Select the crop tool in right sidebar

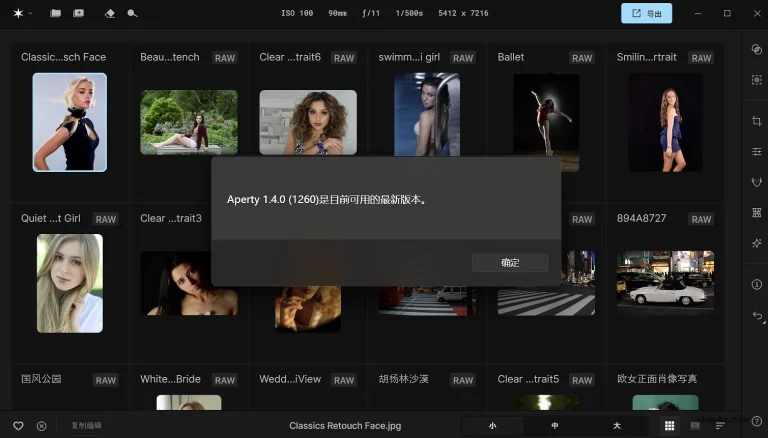(756, 121)
